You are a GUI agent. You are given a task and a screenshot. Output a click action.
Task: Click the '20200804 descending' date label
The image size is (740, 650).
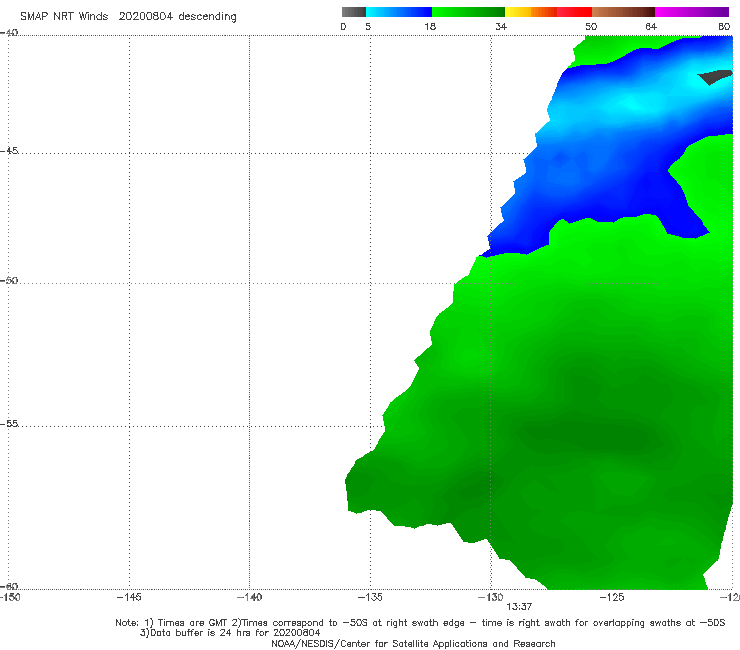click(x=177, y=17)
